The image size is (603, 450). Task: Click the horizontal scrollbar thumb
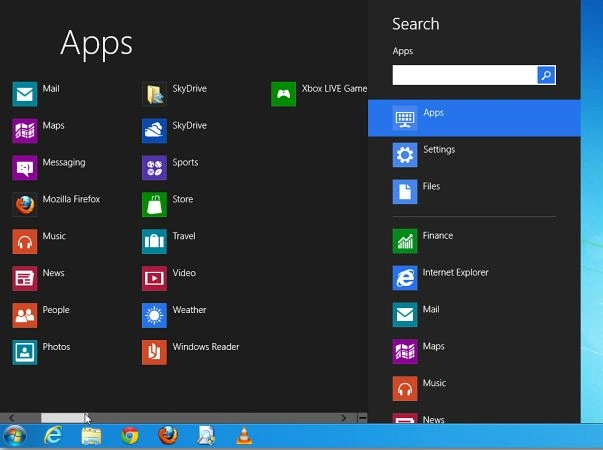pos(63,418)
